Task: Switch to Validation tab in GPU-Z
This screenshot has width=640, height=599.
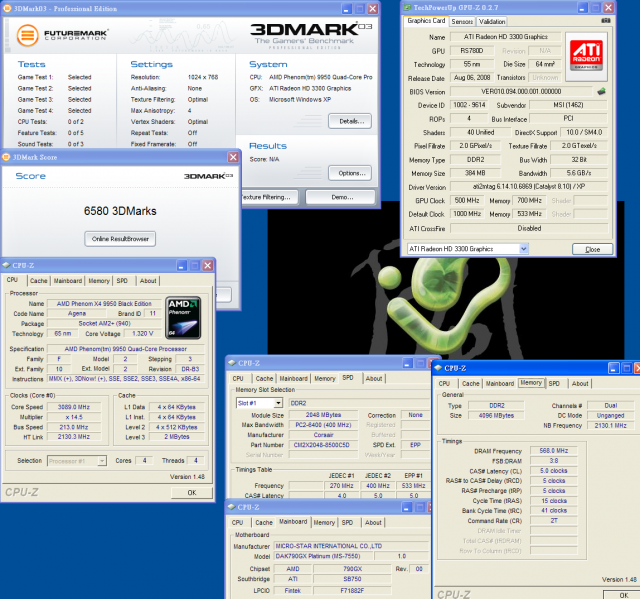Action: pos(492,22)
